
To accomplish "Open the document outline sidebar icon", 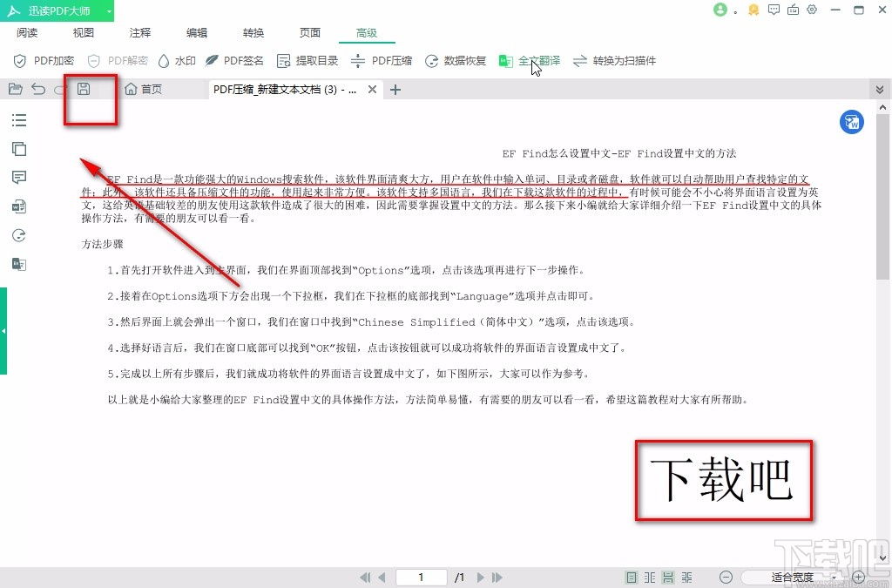I will (18, 120).
